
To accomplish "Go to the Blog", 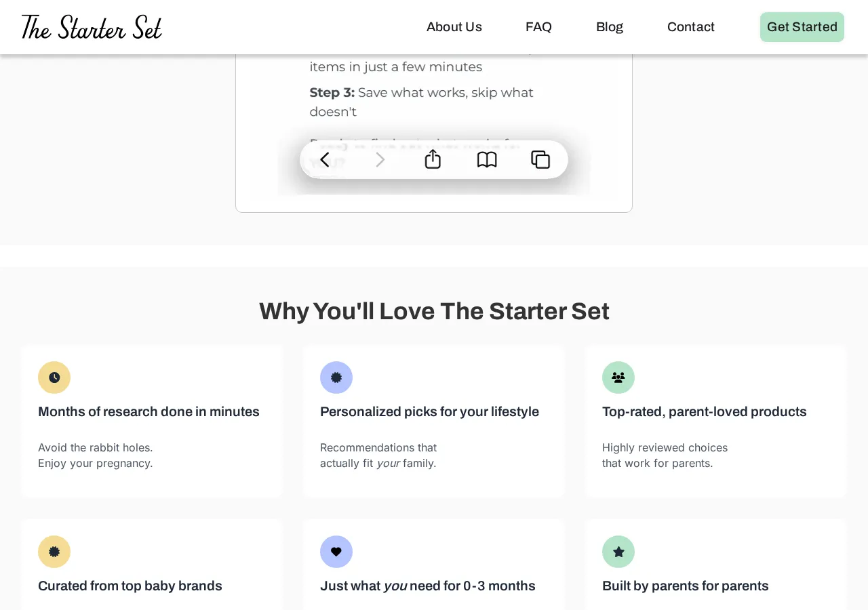I will pos(609,26).
